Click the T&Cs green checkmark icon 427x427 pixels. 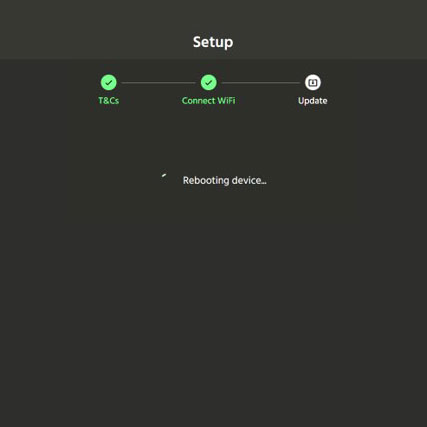[109, 82]
